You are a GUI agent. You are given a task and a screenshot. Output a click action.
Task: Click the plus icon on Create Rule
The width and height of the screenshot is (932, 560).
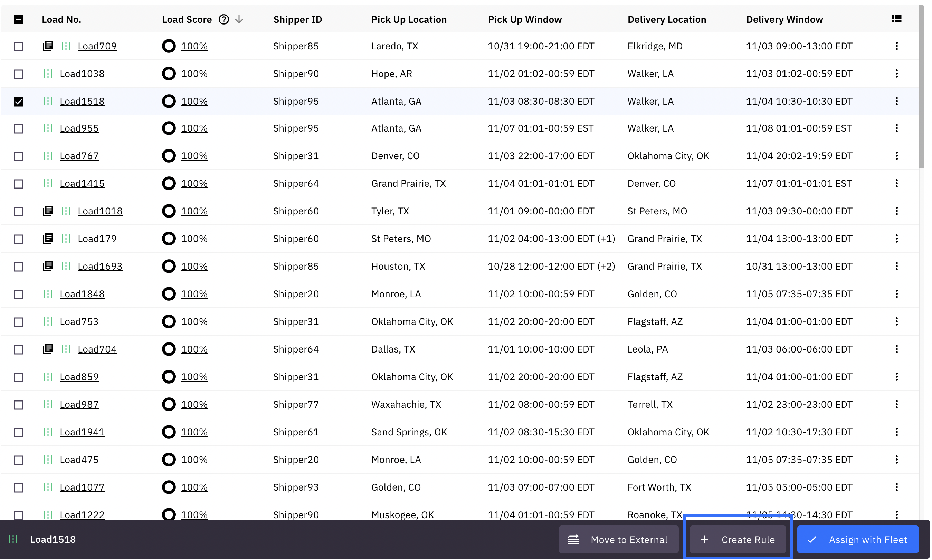[704, 539]
